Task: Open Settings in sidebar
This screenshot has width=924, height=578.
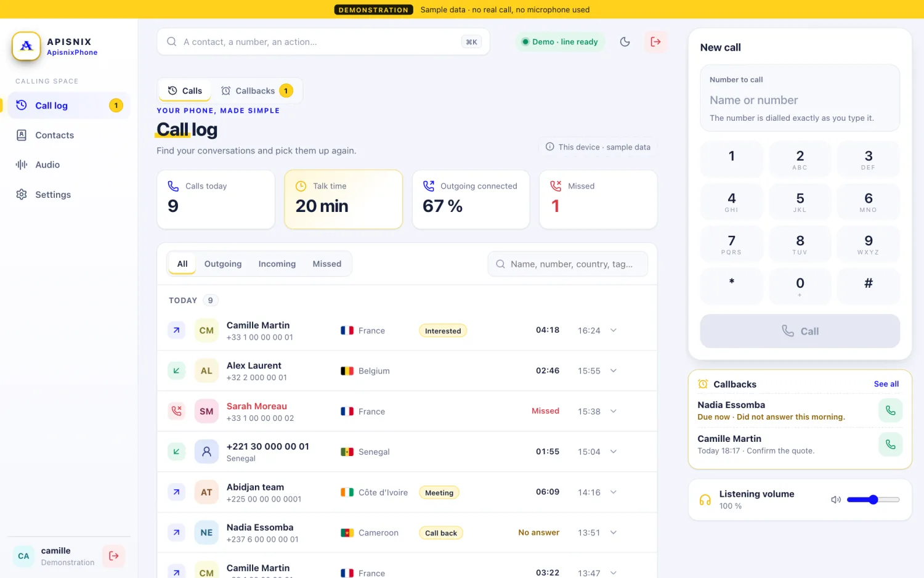Action: pyautogui.click(x=69, y=194)
